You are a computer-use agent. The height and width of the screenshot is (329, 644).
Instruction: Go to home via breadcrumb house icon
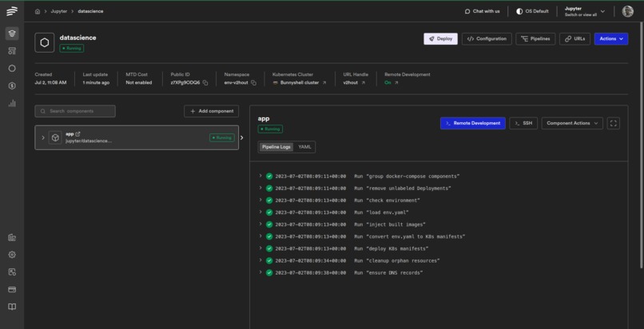(38, 11)
